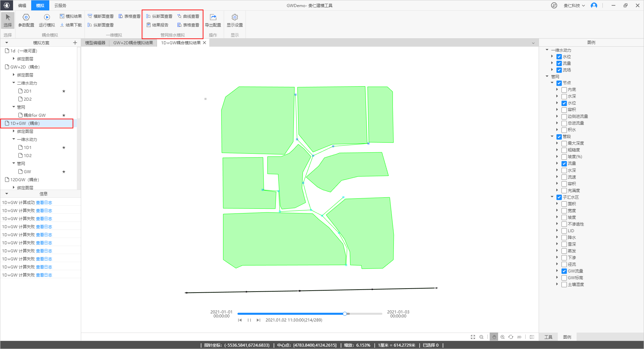Click 结果报告 result report tool
The width and height of the screenshot is (644, 349).
[x=157, y=25]
